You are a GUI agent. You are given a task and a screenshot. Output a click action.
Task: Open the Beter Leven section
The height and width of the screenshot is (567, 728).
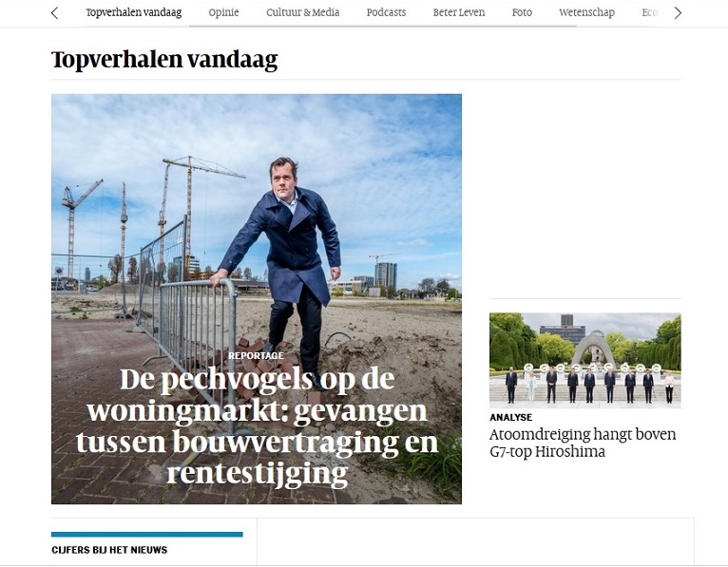459,12
